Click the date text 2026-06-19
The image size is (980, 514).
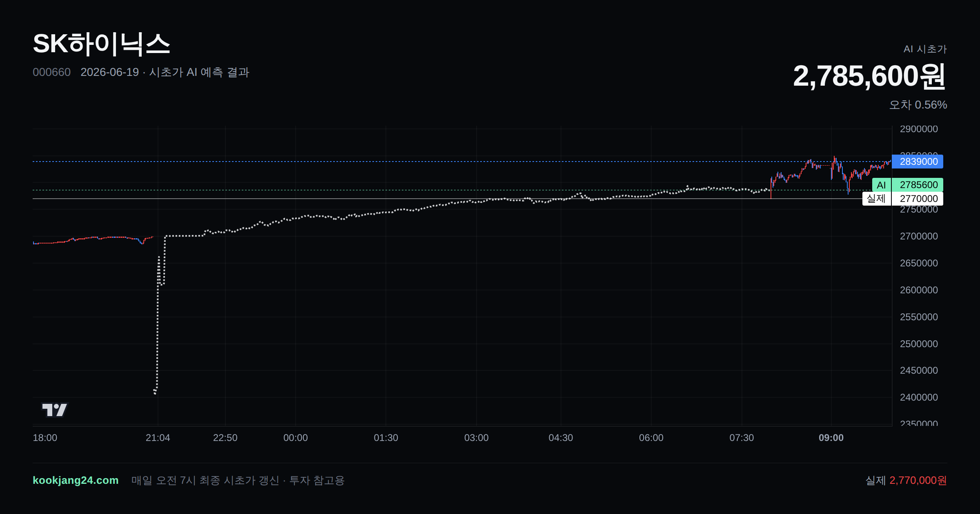pyautogui.click(x=110, y=72)
